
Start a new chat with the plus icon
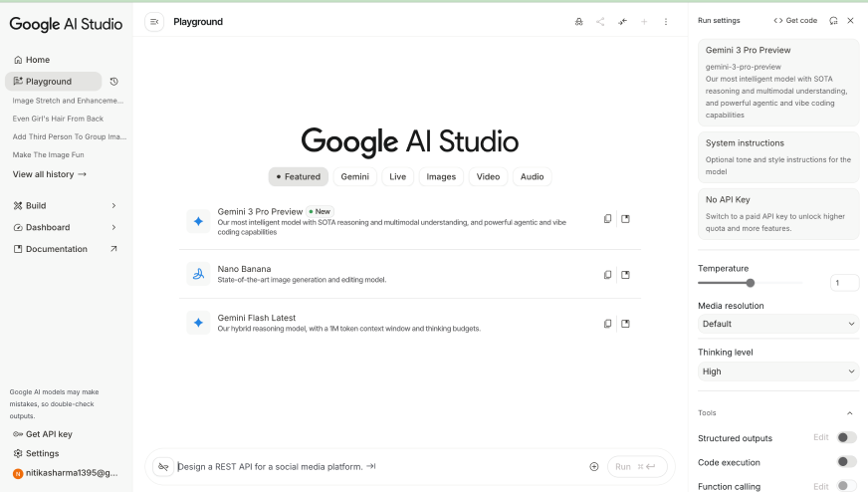(644, 22)
